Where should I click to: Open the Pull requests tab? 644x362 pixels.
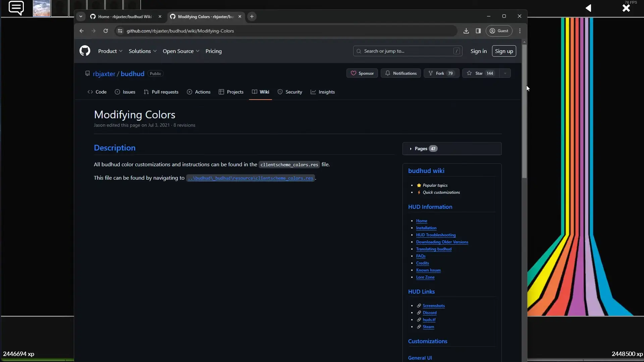[161, 92]
